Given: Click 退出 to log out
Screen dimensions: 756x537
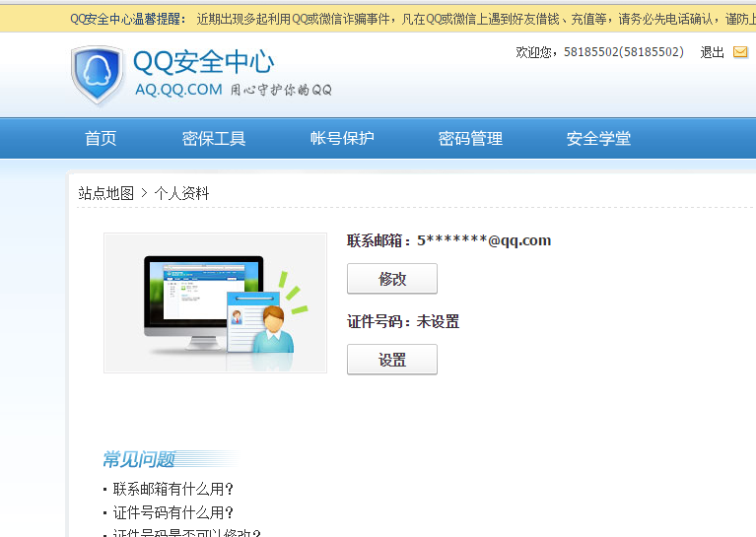Looking at the screenshot, I should click(x=712, y=52).
